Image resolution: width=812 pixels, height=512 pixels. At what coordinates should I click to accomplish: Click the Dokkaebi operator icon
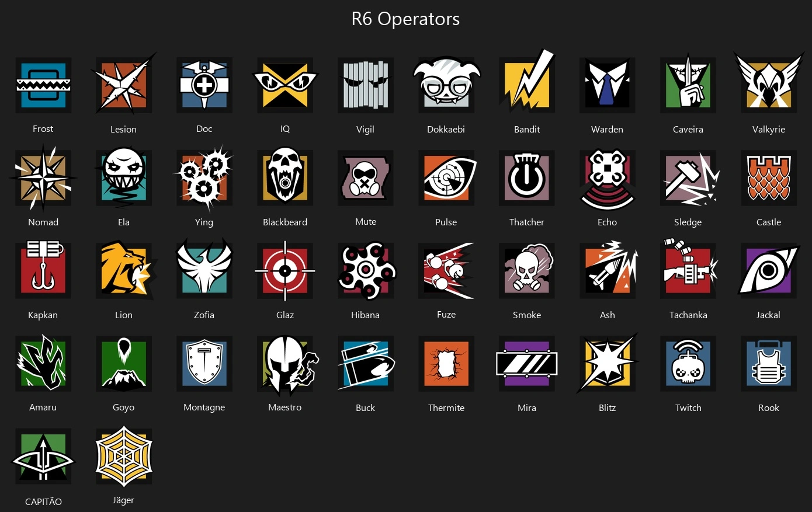(x=446, y=85)
